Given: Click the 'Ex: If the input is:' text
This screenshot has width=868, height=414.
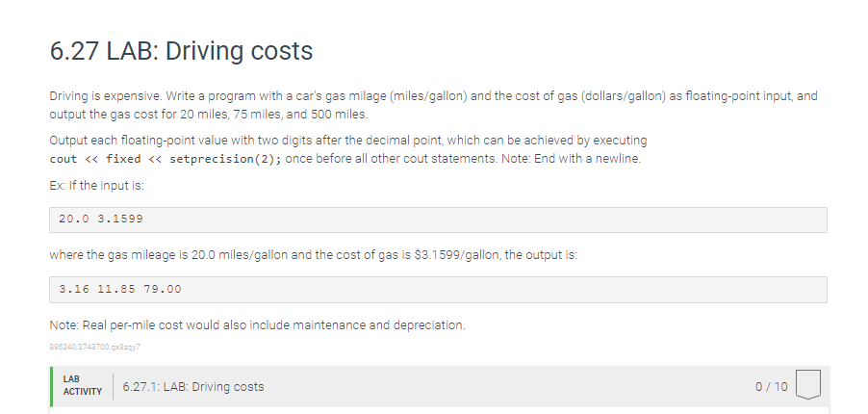Looking at the screenshot, I should click(97, 186).
